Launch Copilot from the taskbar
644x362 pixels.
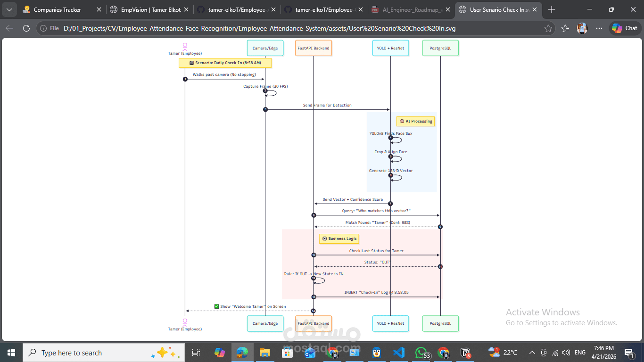click(220, 353)
